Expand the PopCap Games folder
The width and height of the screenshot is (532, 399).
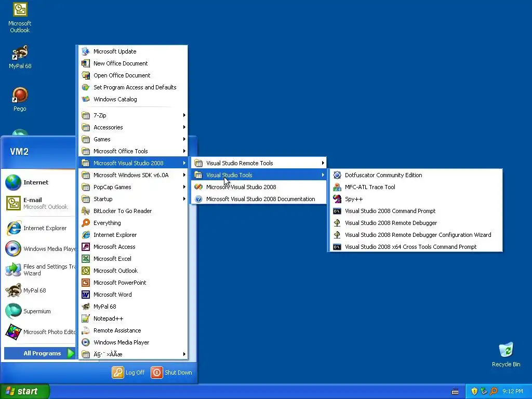click(x=133, y=187)
